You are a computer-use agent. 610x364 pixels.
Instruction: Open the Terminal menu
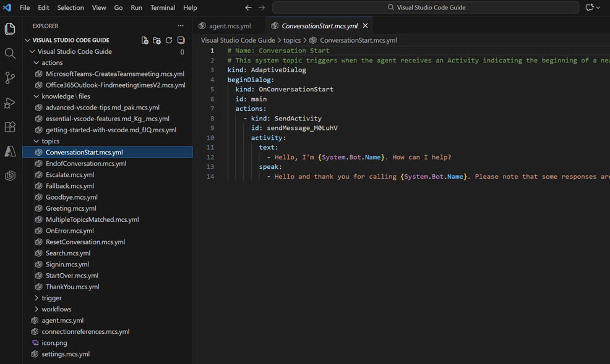(163, 7)
